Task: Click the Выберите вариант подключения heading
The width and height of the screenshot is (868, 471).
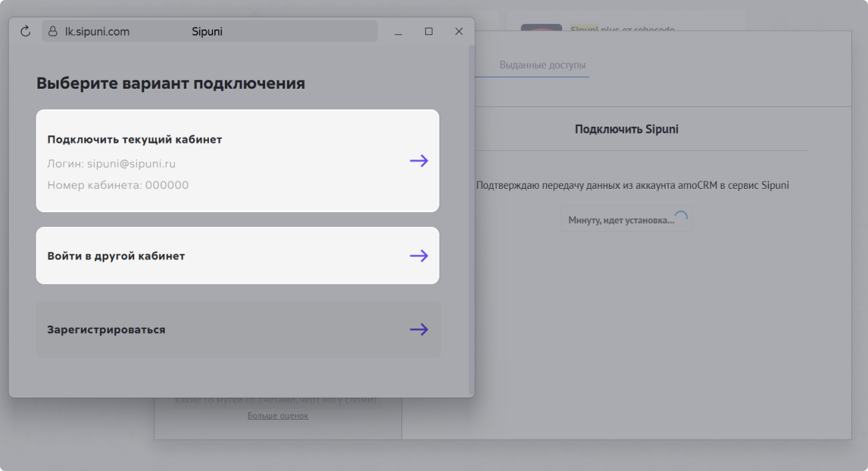Action: [x=170, y=83]
